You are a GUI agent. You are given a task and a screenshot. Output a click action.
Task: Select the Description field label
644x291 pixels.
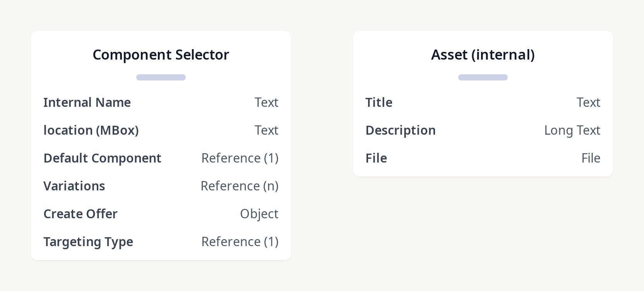tap(400, 130)
